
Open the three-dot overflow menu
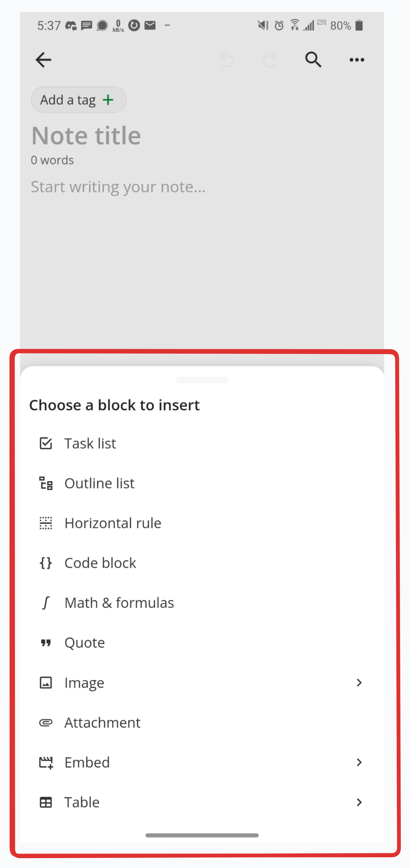(357, 60)
